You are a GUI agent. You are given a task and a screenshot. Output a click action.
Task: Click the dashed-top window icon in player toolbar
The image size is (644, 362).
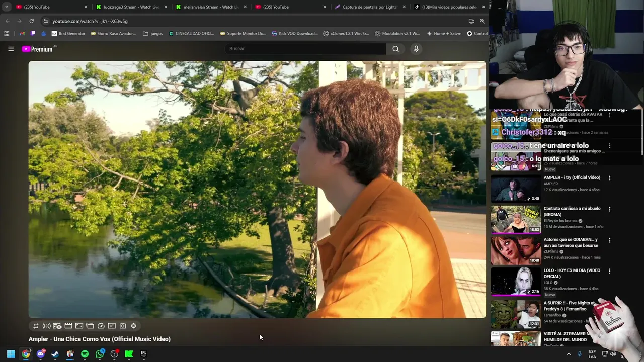click(x=90, y=326)
